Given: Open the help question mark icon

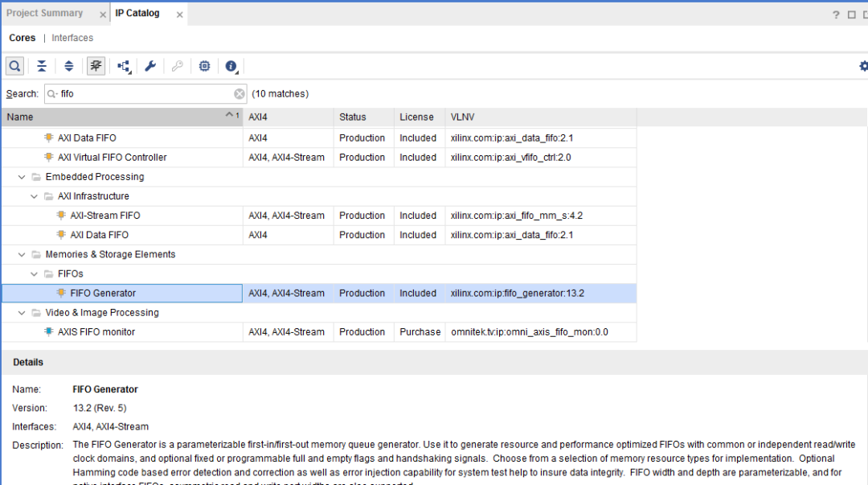Looking at the screenshot, I should [x=836, y=15].
